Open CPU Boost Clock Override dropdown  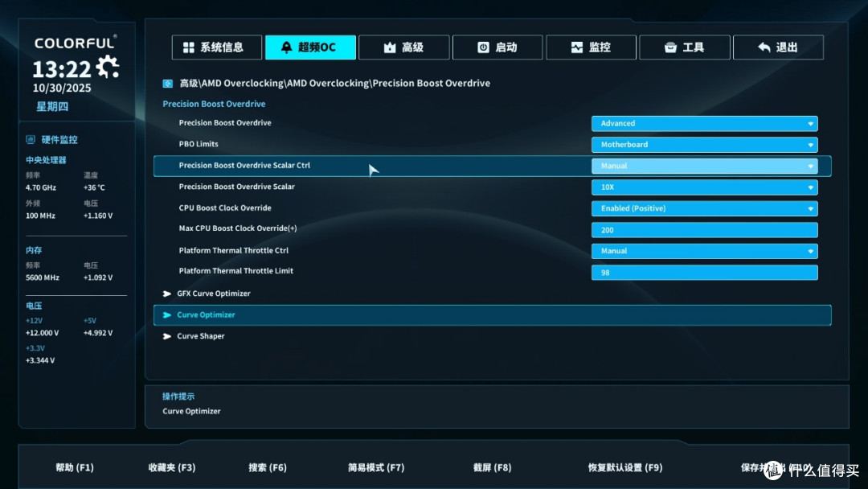[x=704, y=208]
